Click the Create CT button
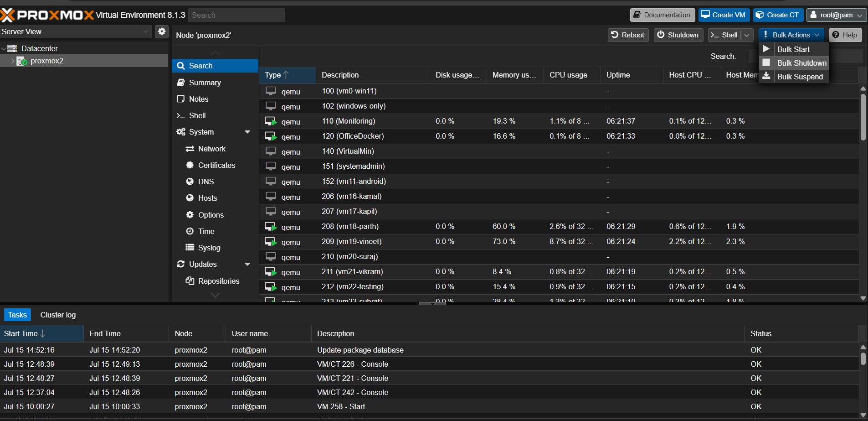Viewport: 868px width, 421px height. (778, 15)
